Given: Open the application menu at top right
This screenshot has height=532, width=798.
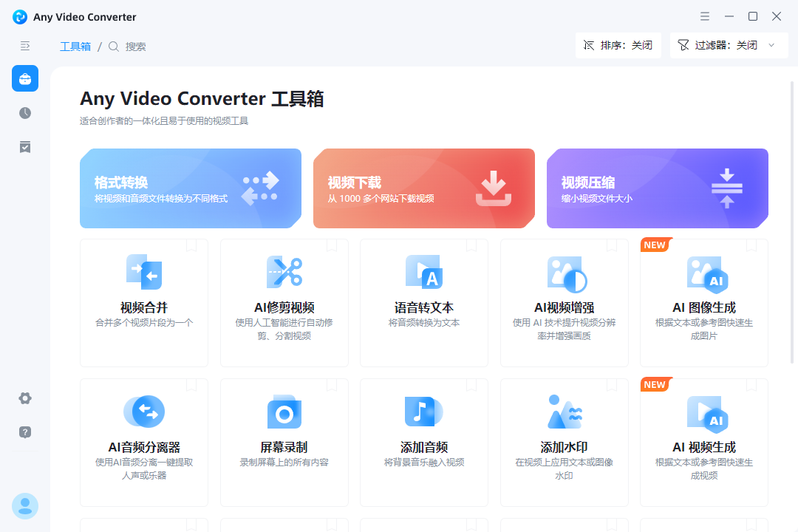Looking at the screenshot, I should click(x=704, y=16).
